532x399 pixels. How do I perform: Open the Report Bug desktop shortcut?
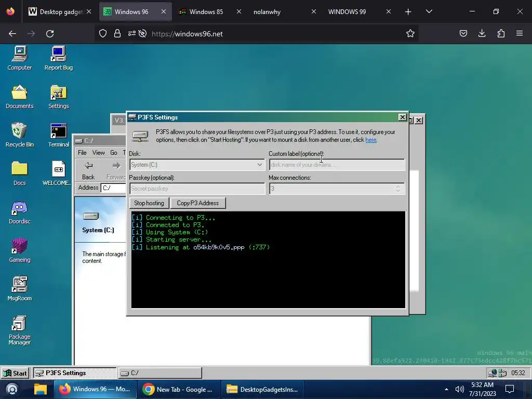tap(58, 58)
